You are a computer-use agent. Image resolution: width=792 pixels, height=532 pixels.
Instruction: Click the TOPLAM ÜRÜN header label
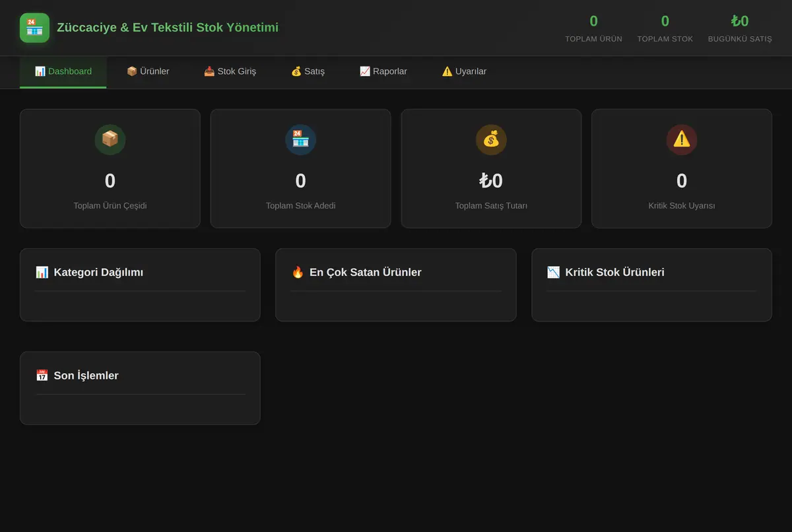593,39
